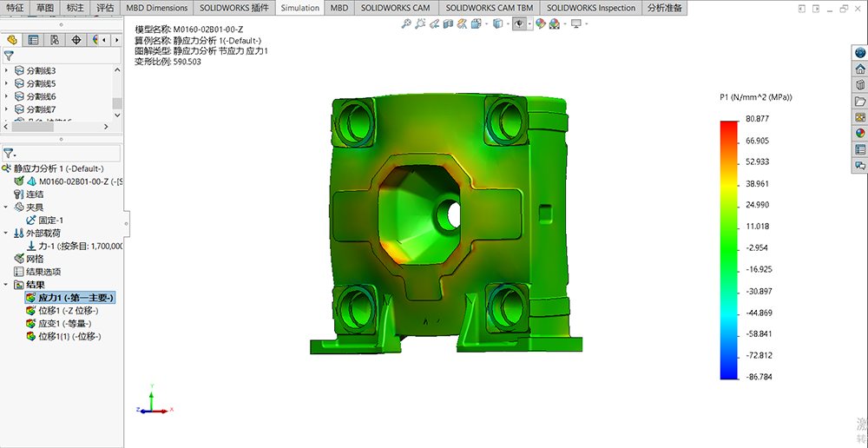Collapse the 外部载荷 external loads node

[7, 233]
